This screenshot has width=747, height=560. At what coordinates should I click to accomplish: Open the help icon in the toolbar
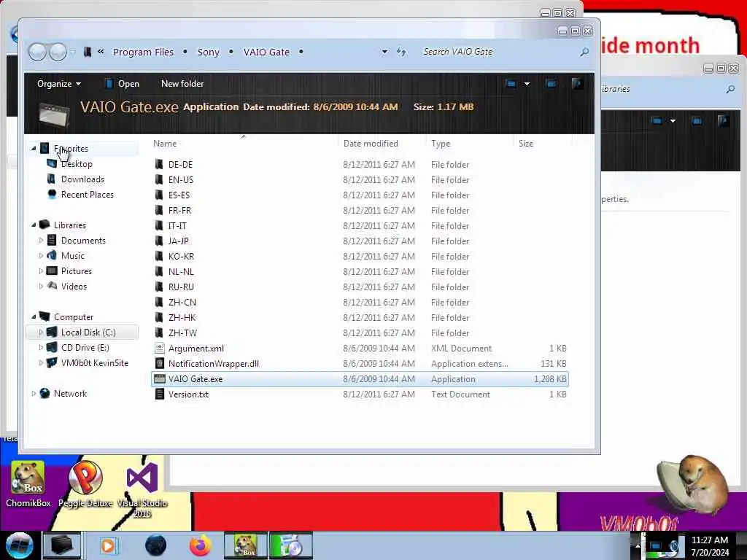(577, 84)
